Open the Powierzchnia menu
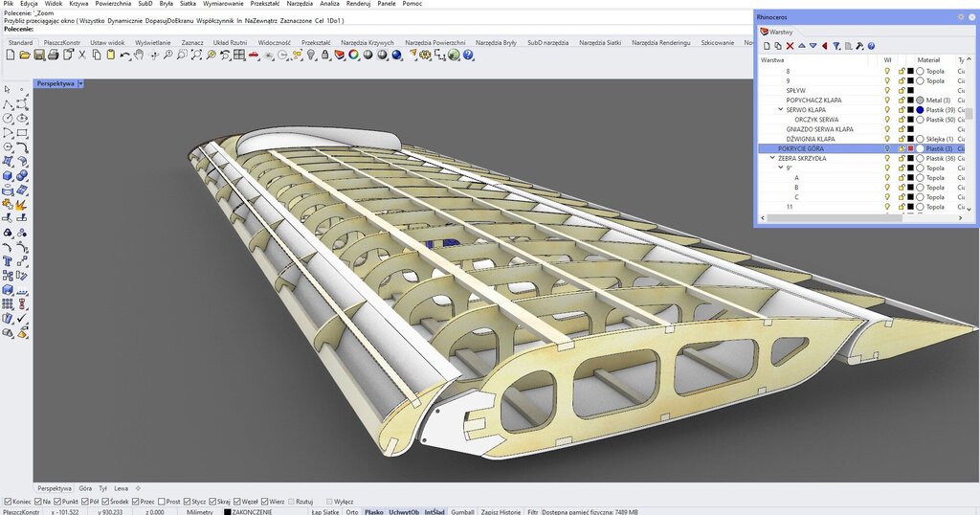Viewport: 980px width, 515px height. click(x=112, y=4)
